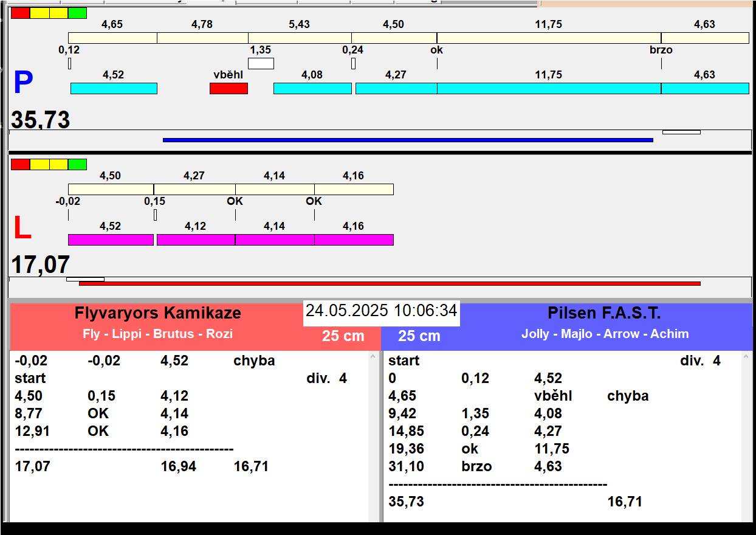This screenshot has height=535, width=756.
Task: Select the Pilsen F.A.S.T. team title
Action: [x=604, y=313]
